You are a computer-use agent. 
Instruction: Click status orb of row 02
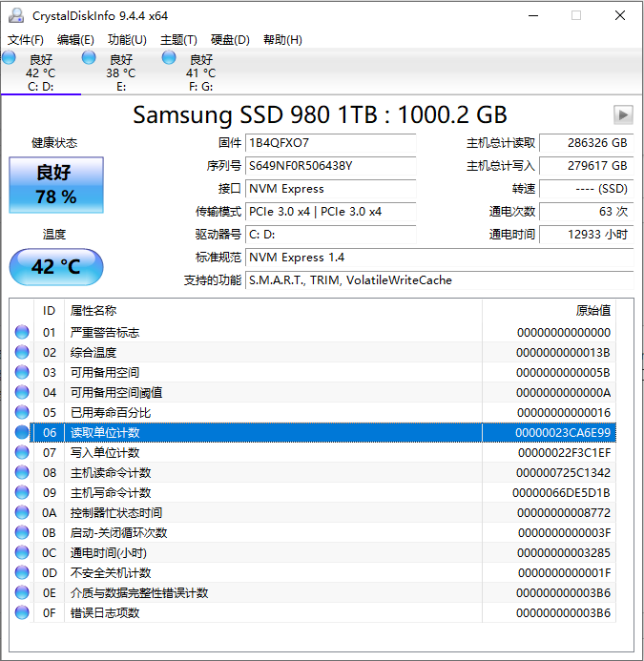(22, 352)
